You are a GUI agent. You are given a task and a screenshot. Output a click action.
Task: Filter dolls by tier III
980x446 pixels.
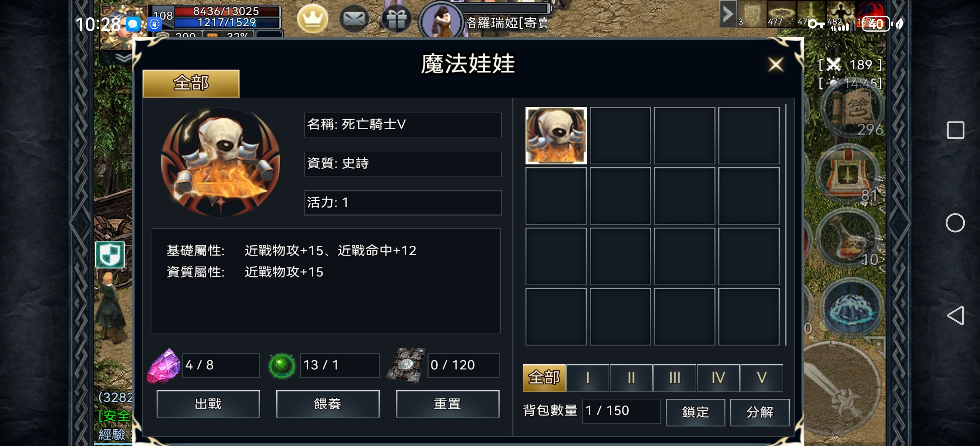pos(675,377)
